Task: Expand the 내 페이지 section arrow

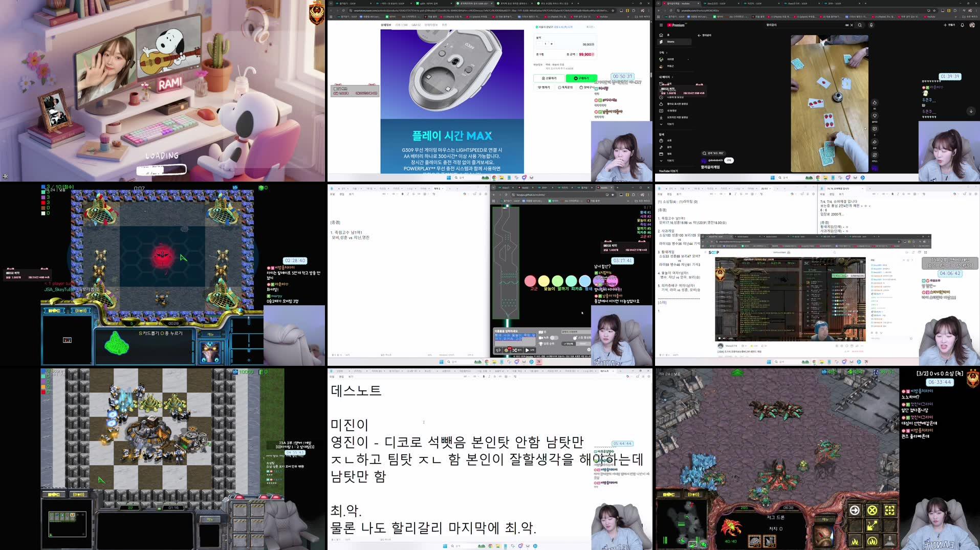Action: coord(672,77)
